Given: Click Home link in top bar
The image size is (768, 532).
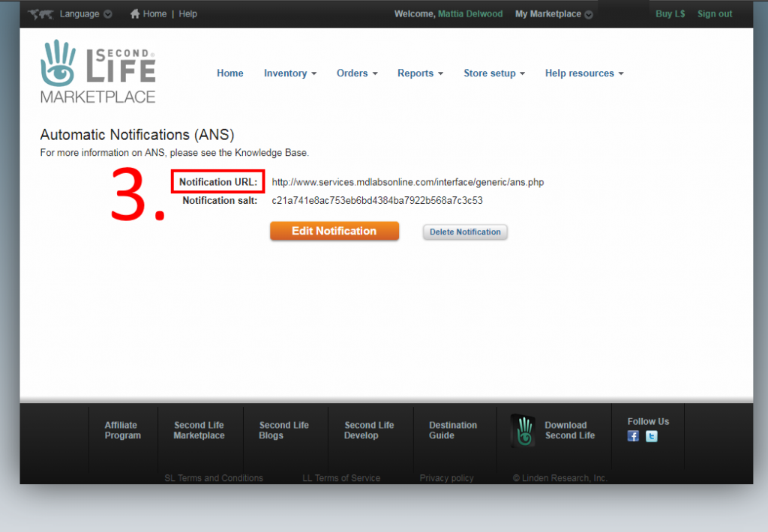Looking at the screenshot, I should click(154, 14).
